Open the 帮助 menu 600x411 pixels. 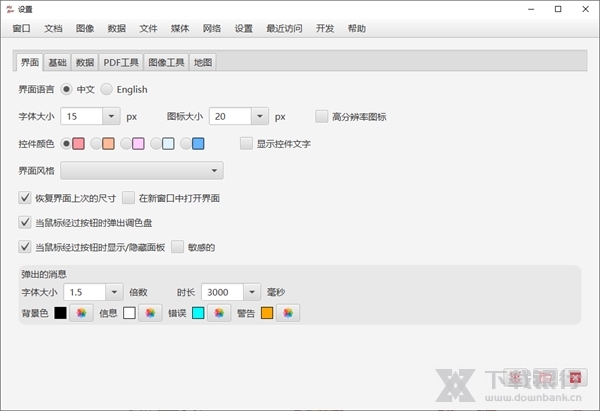coord(357,28)
